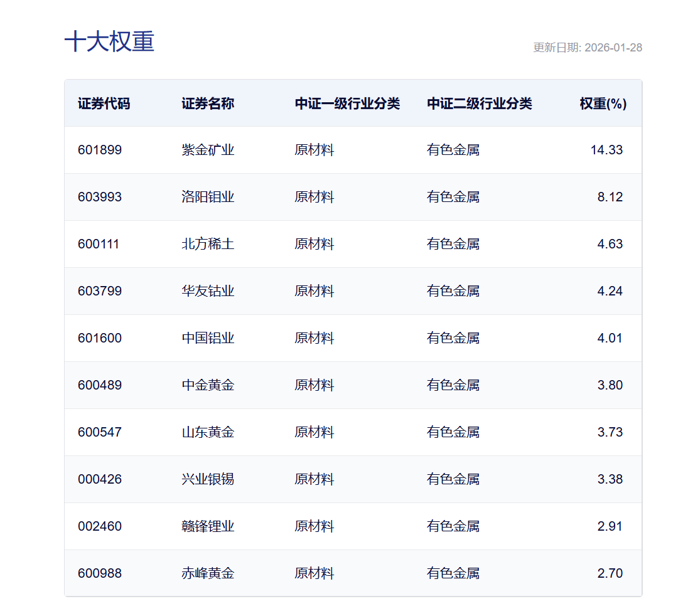
Task: Click 原材料 in the 紫金矿业 row
Action: click(x=314, y=150)
